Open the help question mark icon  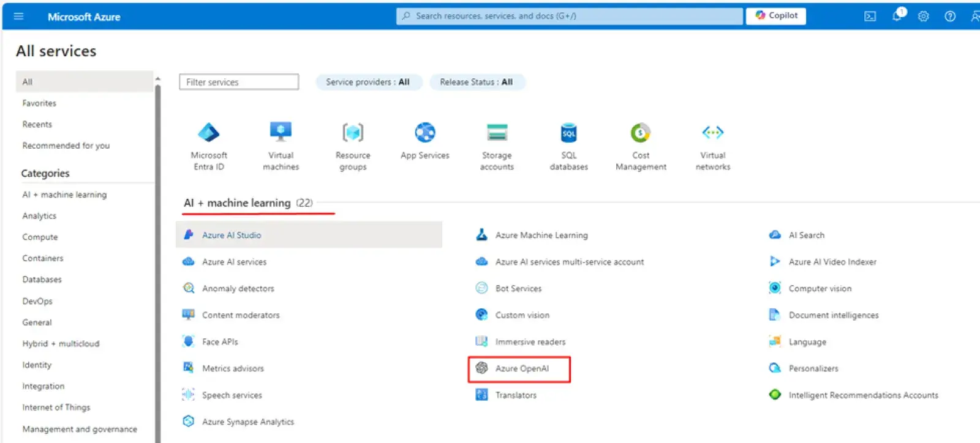pyautogui.click(x=950, y=17)
